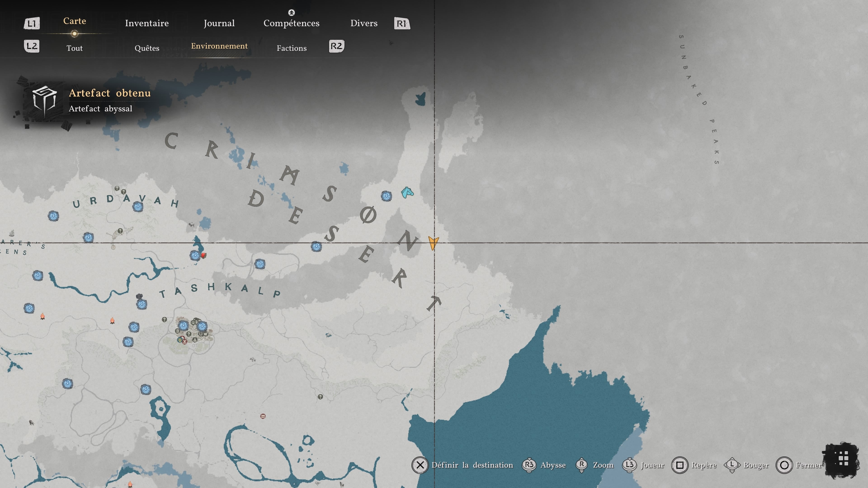
Task: Open the golden scales icon in town
Action: coord(180,340)
